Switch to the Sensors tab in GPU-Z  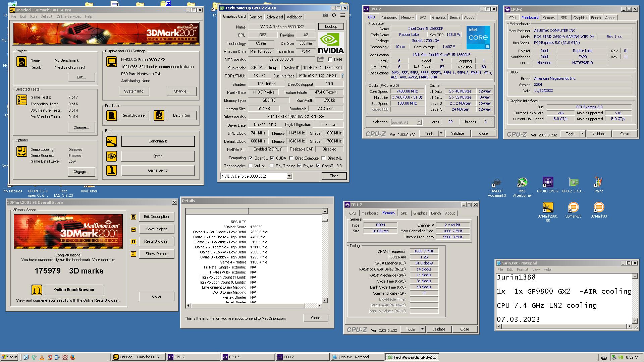256,17
